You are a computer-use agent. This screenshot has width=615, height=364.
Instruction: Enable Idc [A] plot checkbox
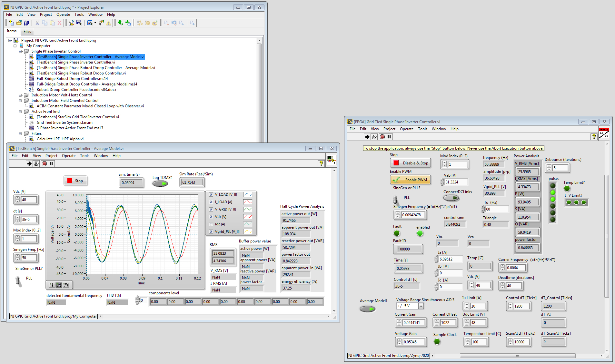pyautogui.click(x=211, y=224)
